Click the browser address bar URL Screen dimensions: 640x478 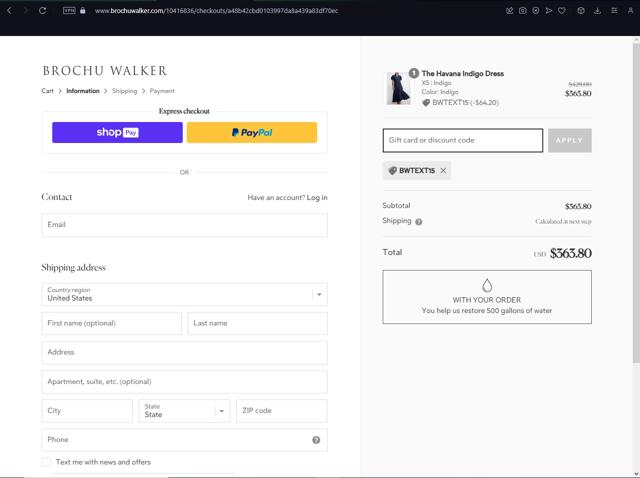[216, 11]
